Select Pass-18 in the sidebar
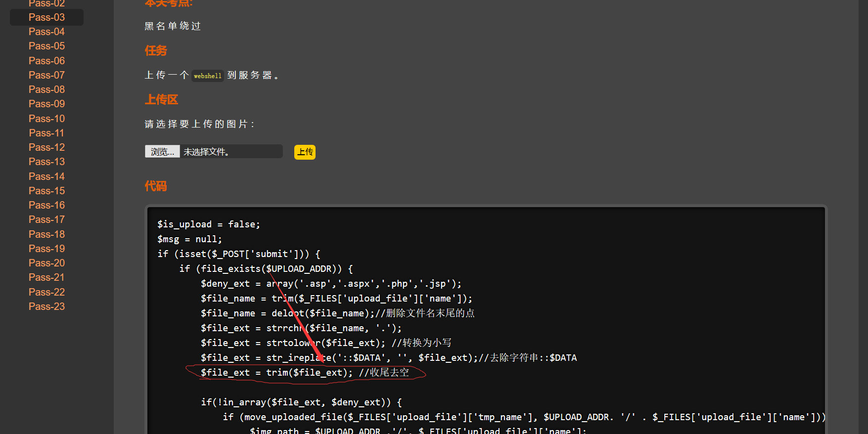The image size is (868, 434). pos(46,234)
